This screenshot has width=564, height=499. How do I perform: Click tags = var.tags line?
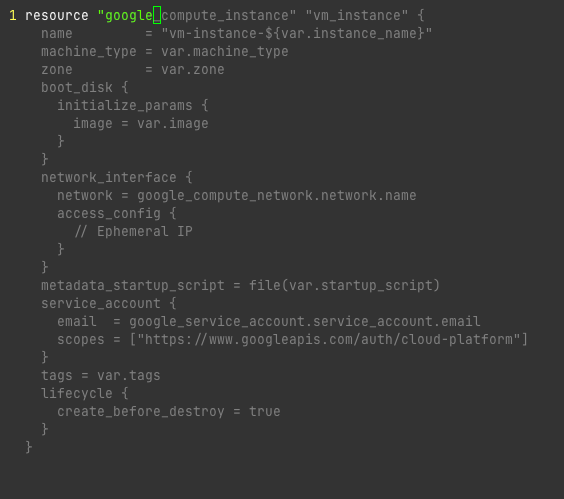tap(100, 375)
